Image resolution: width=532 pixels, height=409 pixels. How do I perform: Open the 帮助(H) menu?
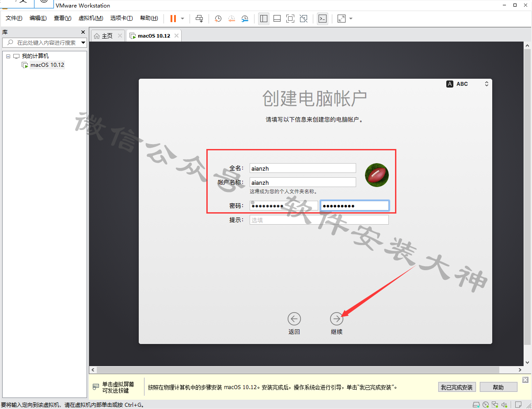149,18
